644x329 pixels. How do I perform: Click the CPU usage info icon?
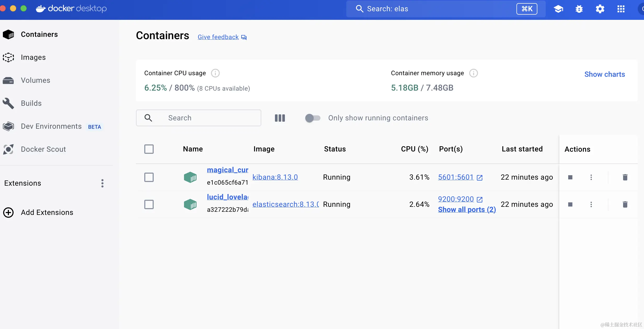pos(215,73)
